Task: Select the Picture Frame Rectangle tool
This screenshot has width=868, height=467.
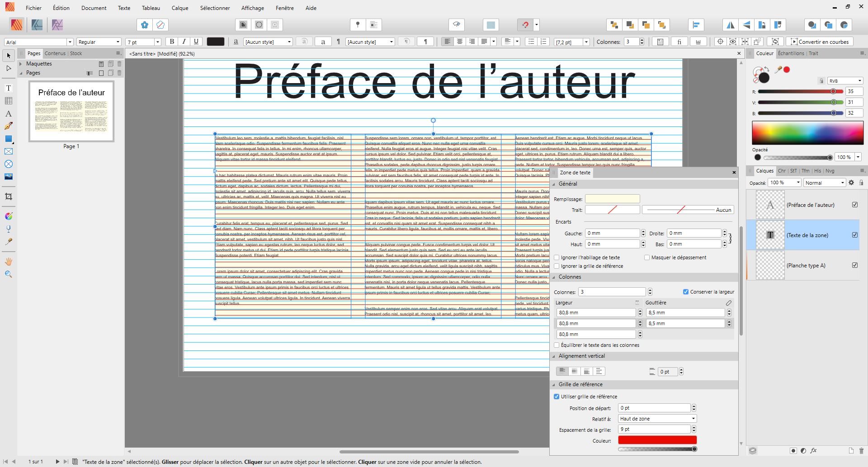Action: (9, 151)
